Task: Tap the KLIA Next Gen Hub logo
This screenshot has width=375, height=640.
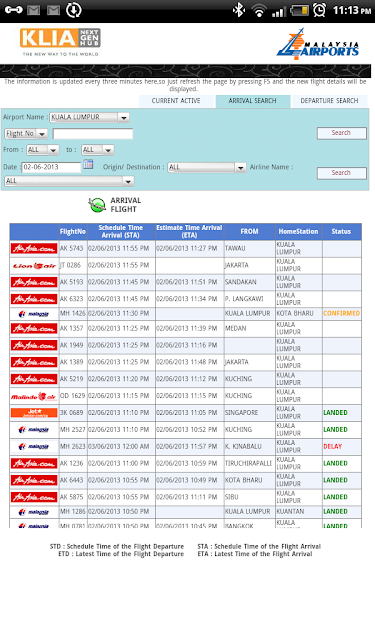Action: pyautogui.click(x=60, y=42)
